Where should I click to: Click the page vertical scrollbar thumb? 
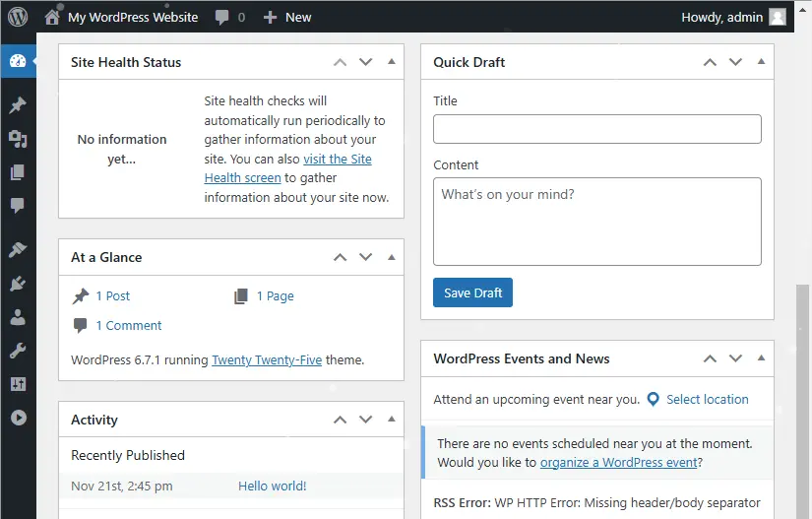(803, 402)
